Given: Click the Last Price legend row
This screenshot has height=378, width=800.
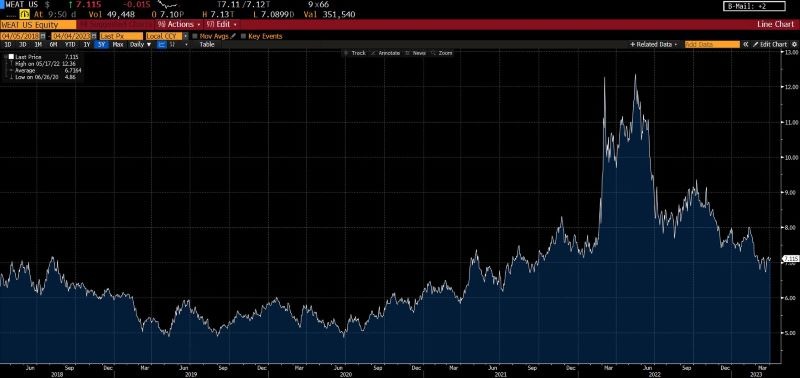Looking at the screenshot, I should point(44,57).
